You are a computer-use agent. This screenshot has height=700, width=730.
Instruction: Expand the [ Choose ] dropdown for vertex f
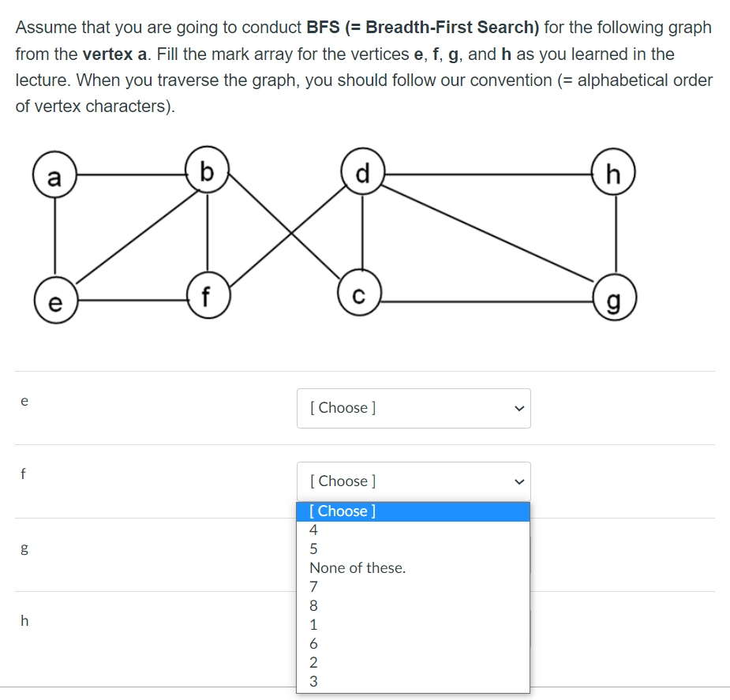click(414, 481)
